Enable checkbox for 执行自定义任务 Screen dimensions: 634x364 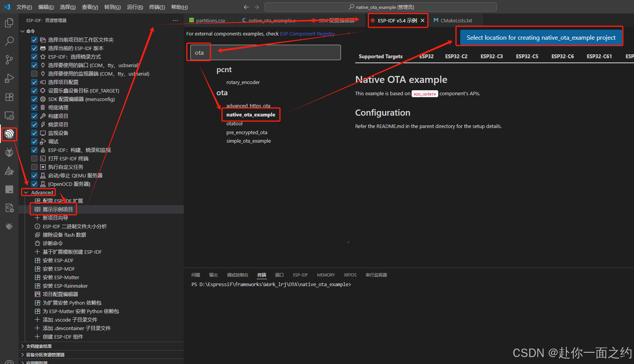click(34, 167)
